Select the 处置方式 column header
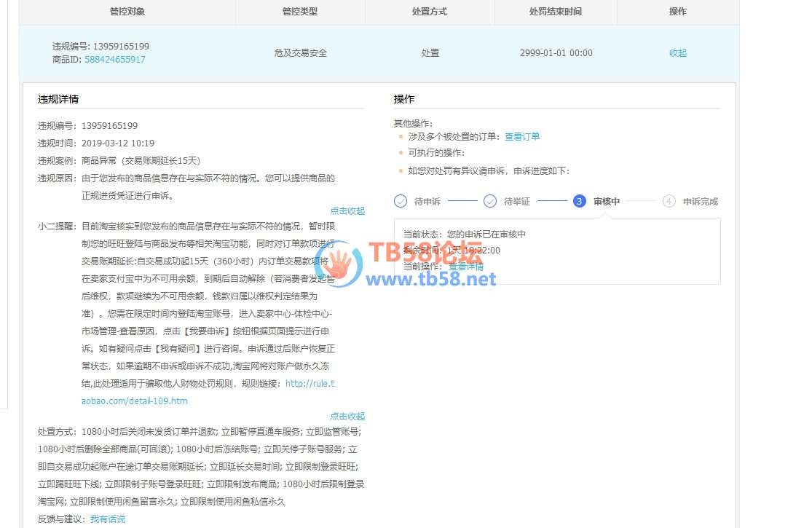The width and height of the screenshot is (812, 528). 430,12
